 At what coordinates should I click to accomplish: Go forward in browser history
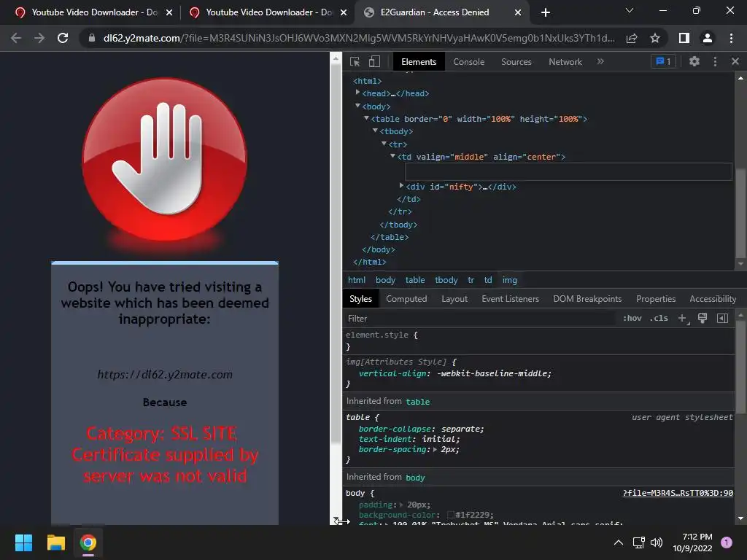click(x=39, y=38)
